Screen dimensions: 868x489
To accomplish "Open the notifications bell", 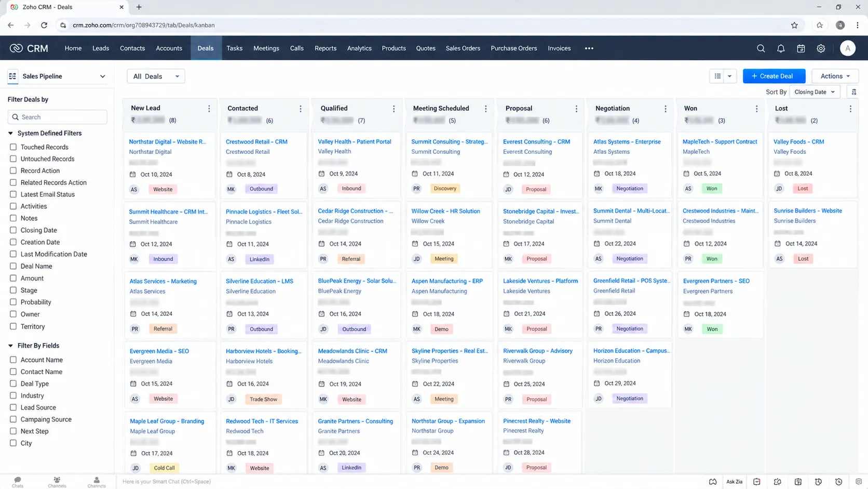I will 781,48.
